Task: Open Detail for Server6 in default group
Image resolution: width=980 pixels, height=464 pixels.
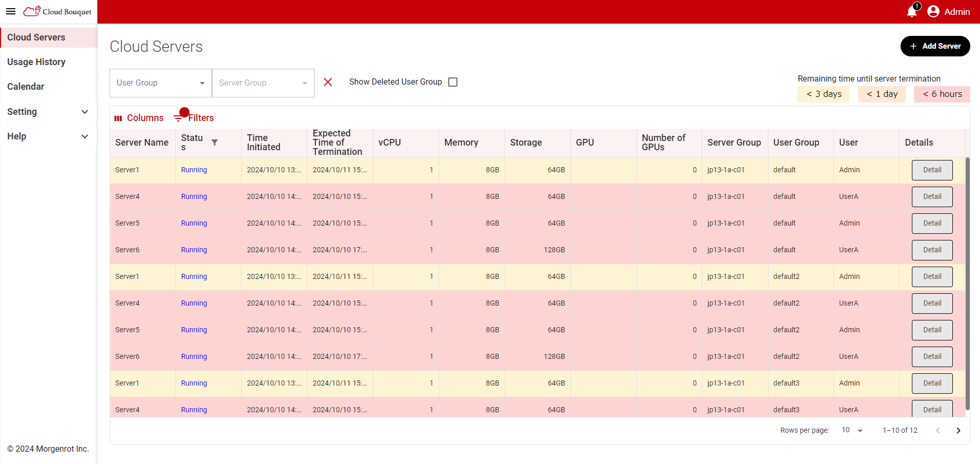Action: 932,250
